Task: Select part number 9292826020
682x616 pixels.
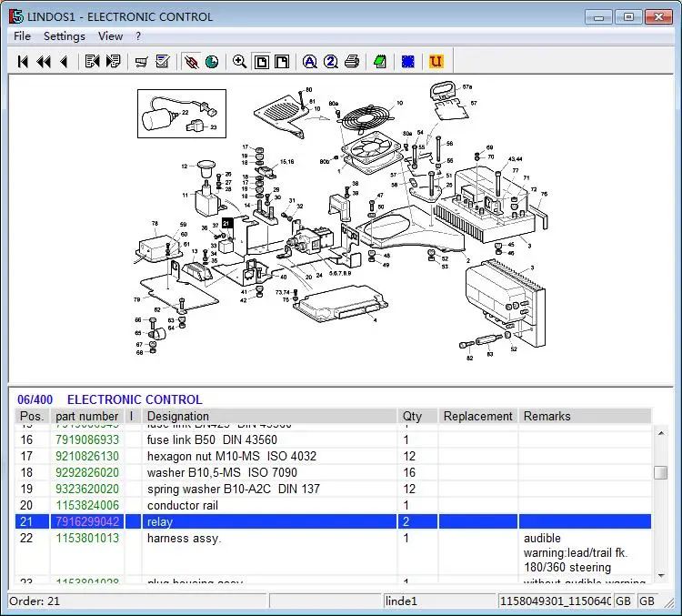Action: pos(87,472)
